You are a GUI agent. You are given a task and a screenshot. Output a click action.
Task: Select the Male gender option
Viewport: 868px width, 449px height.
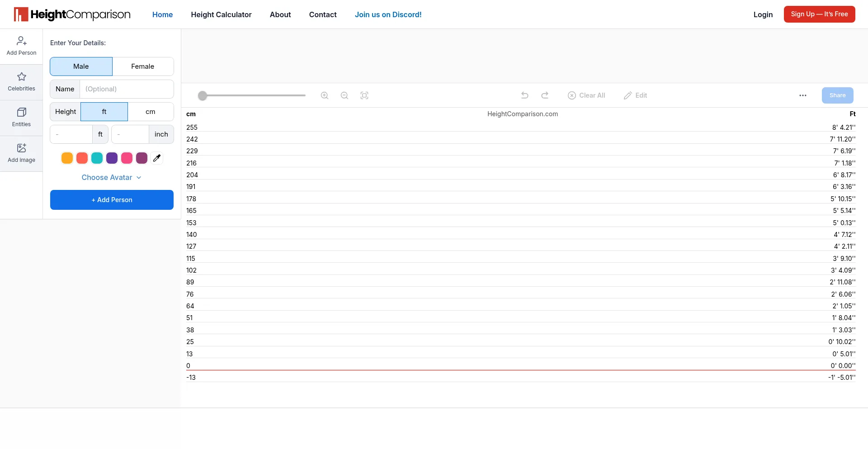click(81, 66)
